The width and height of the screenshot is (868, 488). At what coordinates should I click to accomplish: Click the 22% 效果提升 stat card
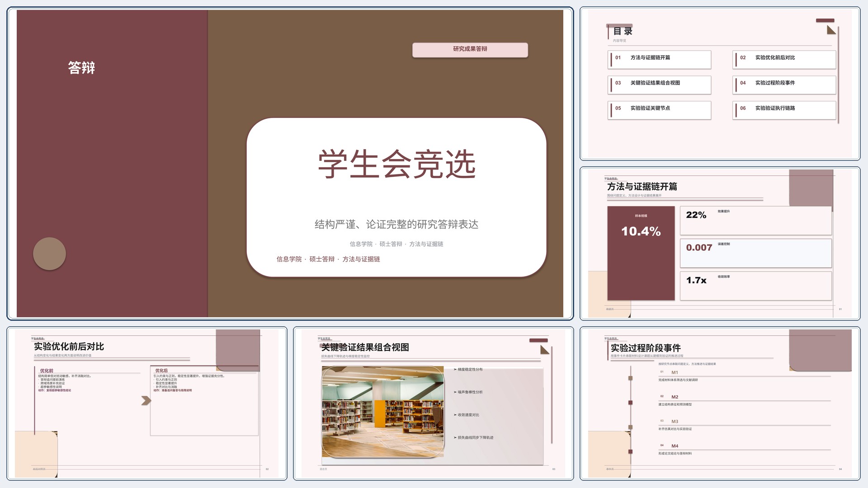point(756,221)
